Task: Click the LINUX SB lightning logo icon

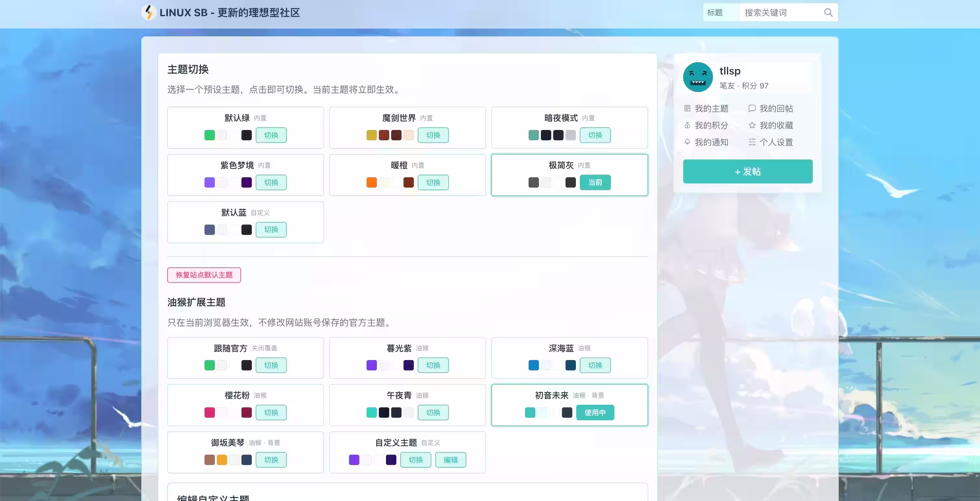Action: pos(149,12)
